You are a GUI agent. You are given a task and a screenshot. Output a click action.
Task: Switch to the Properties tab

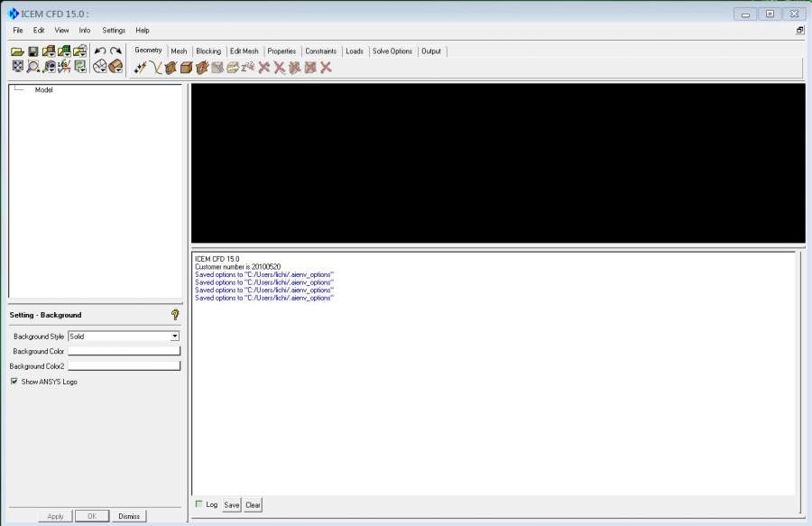click(281, 51)
